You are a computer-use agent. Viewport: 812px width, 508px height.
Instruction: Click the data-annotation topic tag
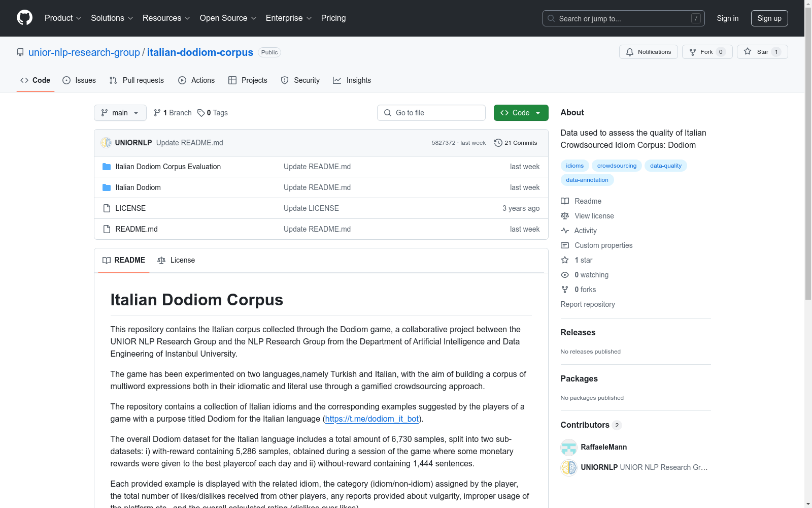tap(587, 180)
